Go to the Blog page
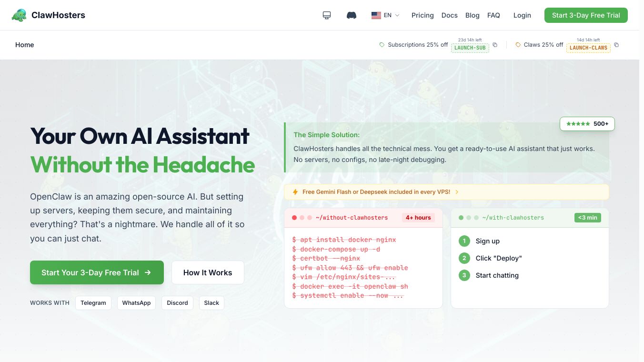The height and width of the screenshot is (362, 644). pos(473,15)
